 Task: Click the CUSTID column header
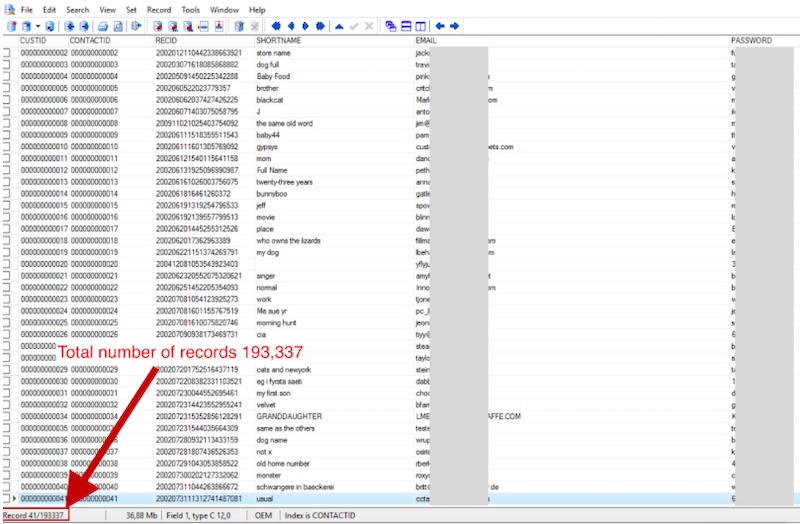pyautogui.click(x=43, y=40)
